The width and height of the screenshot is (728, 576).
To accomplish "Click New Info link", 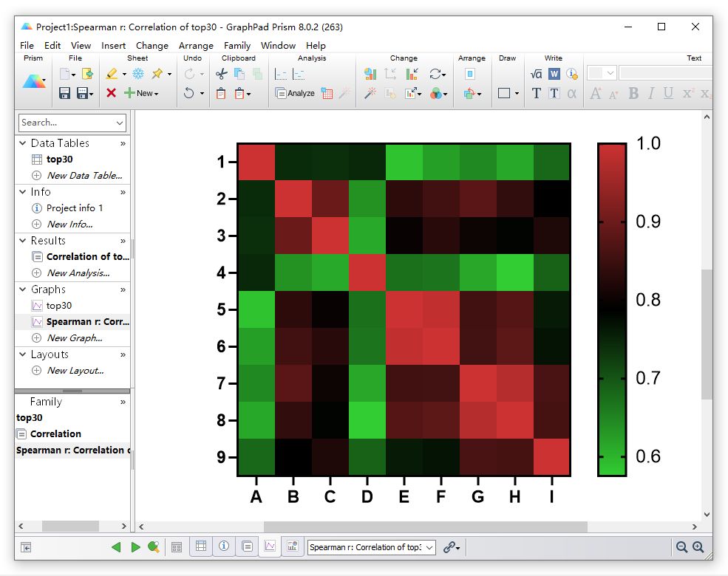I will pos(69,224).
